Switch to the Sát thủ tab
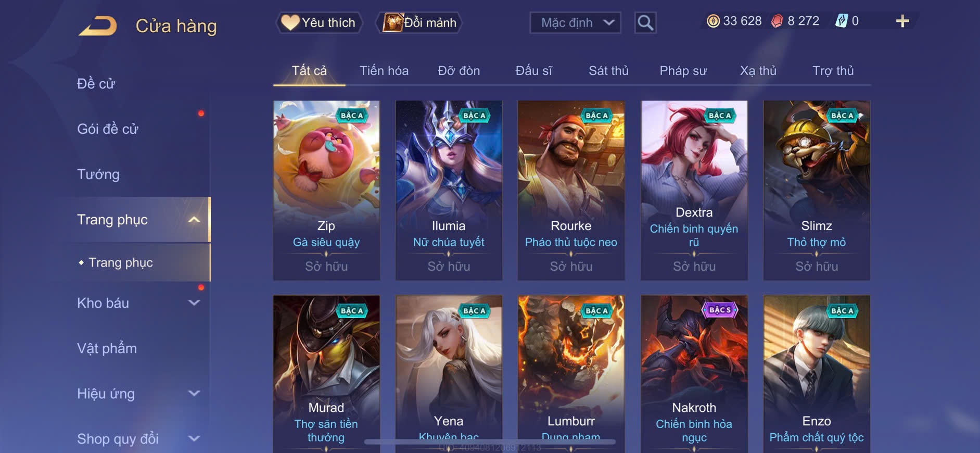This screenshot has height=453, width=980. 608,71
